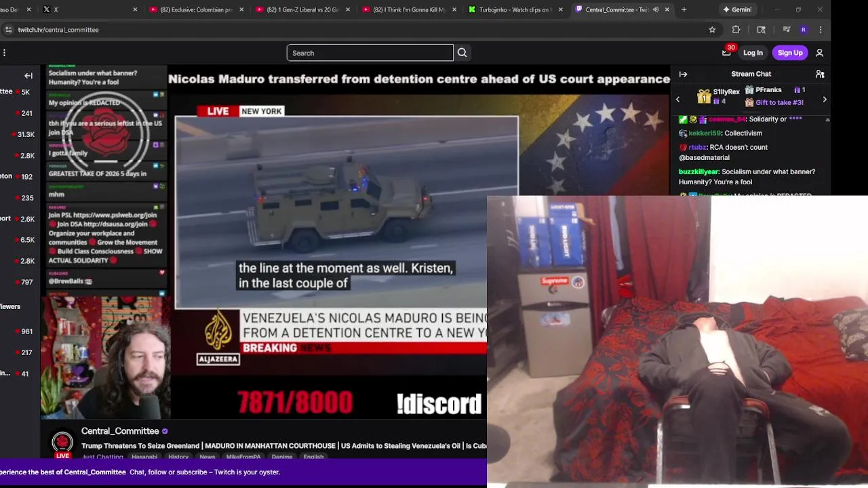
Task: Click the Chrome profile avatar R
Action: (x=804, y=30)
